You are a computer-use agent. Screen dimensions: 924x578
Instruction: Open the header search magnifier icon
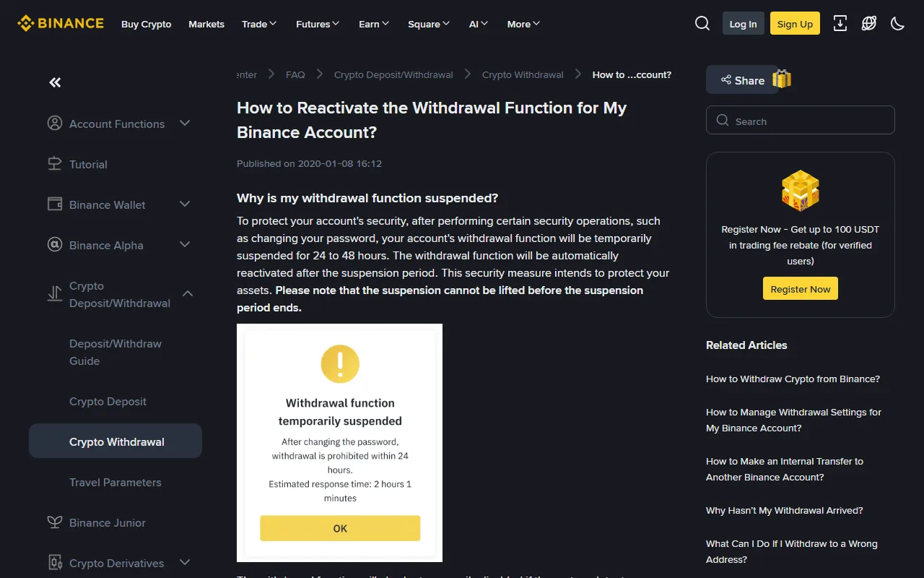(x=702, y=23)
